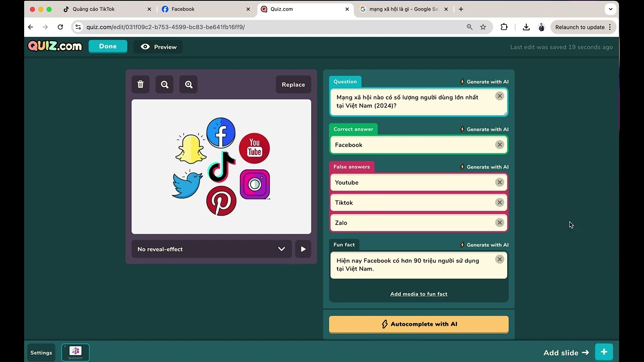Click the Done button
Screen dimensions: 644x362
108,46
